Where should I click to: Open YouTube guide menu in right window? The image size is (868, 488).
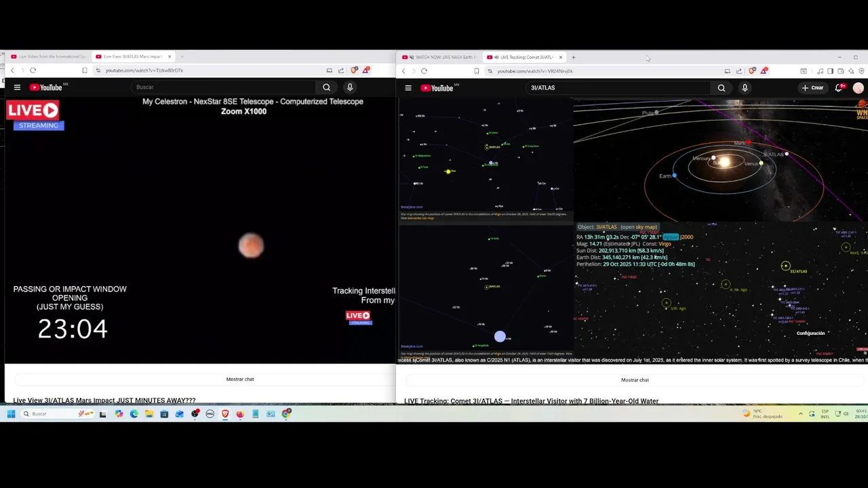coord(408,88)
